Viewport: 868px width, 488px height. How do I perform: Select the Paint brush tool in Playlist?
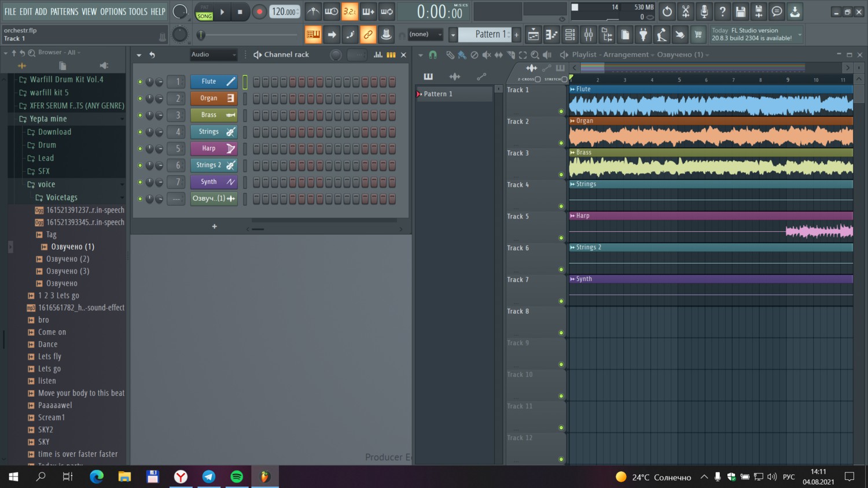(x=462, y=55)
